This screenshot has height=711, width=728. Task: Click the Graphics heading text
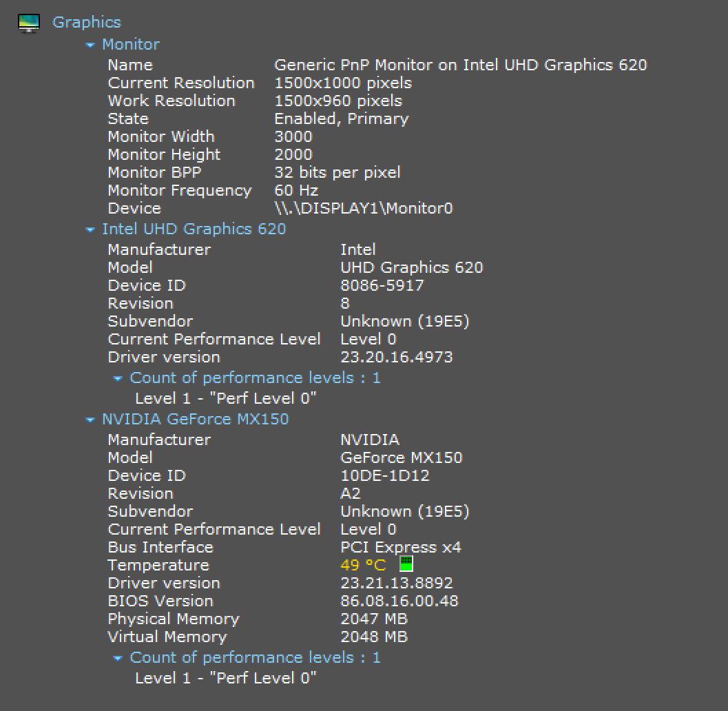tap(86, 22)
